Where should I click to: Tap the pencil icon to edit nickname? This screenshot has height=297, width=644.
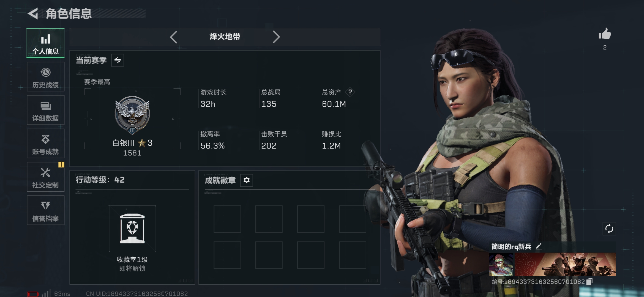tap(539, 246)
